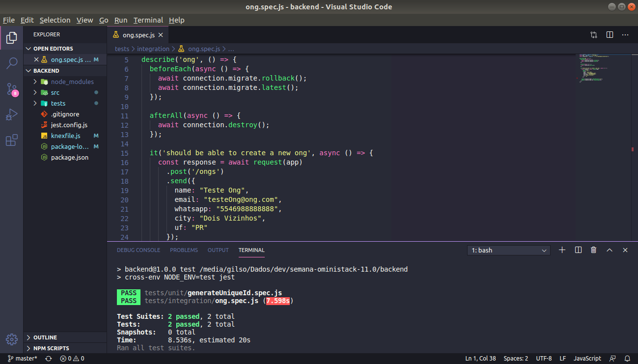Open the notifications bell
The height and width of the screenshot is (364, 638).
(627, 359)
